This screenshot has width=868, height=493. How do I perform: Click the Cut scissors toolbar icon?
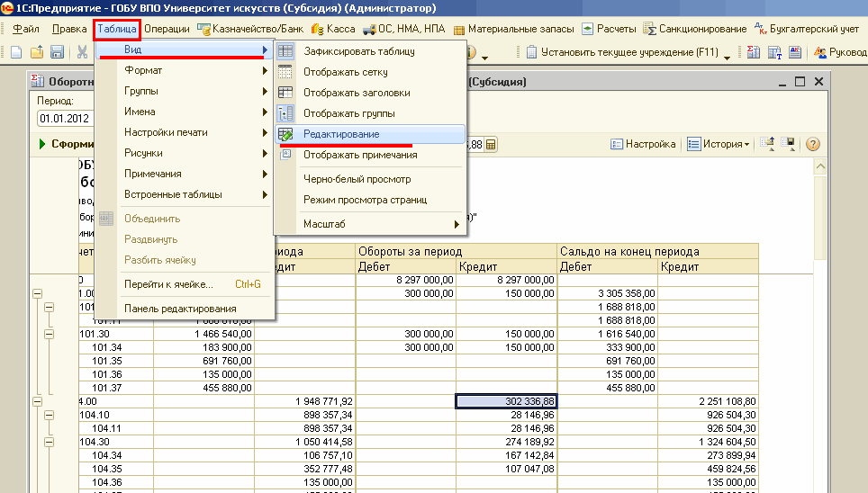[82, 52]
